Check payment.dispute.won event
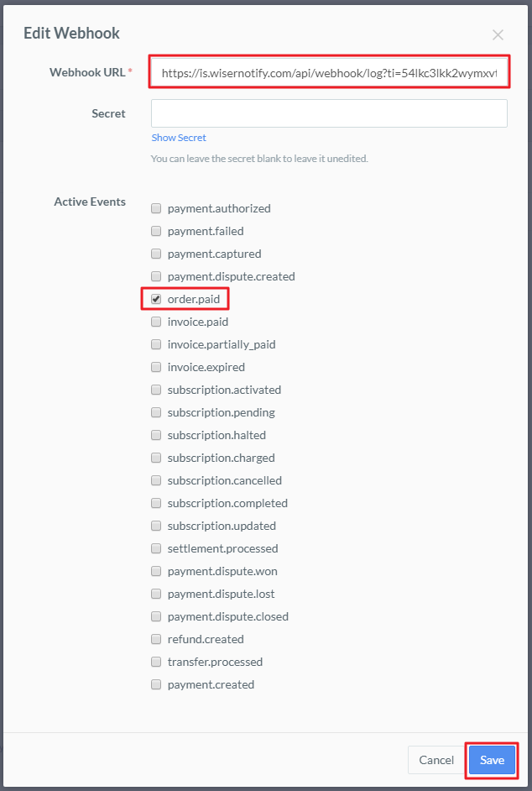Screen dimensions: 532x791 pos(156,571)
